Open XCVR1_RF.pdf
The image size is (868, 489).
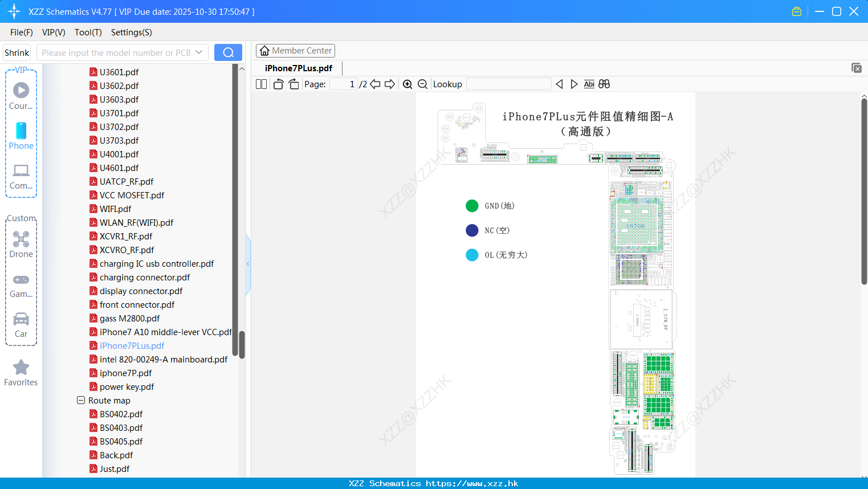pos(121,236)
